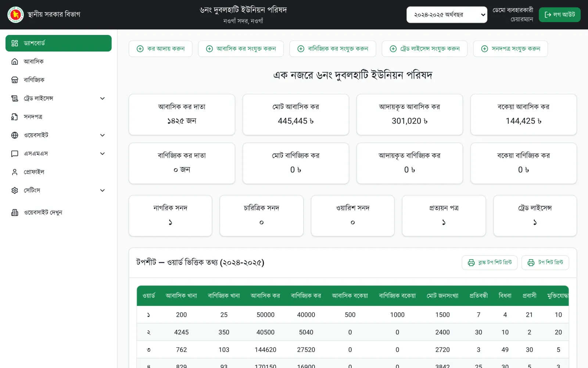Click the plus icon beside ট্রেড লাইসেন্স সংযুক্ত করুন
The width and height of the screenshot is (588, 368).
(x=393, y=49)
